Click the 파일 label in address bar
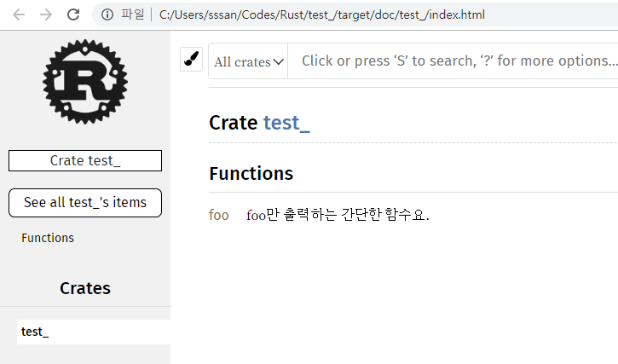The width and height of the screenshot is (618, 364). point(133,14)
